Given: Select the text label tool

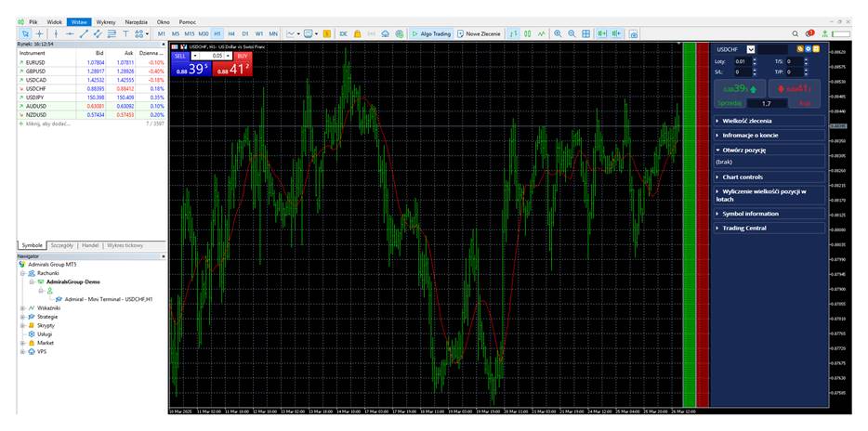Looking at the screenshot, I should (x=125, y=33).
